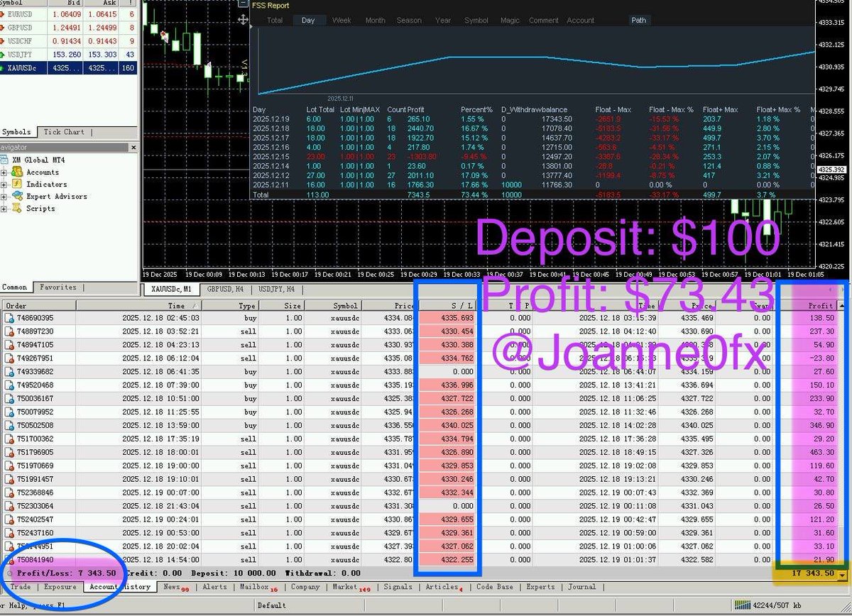Click the icon of buy order 750502508
The image size is (852, 616).
[x=9, y=426]
